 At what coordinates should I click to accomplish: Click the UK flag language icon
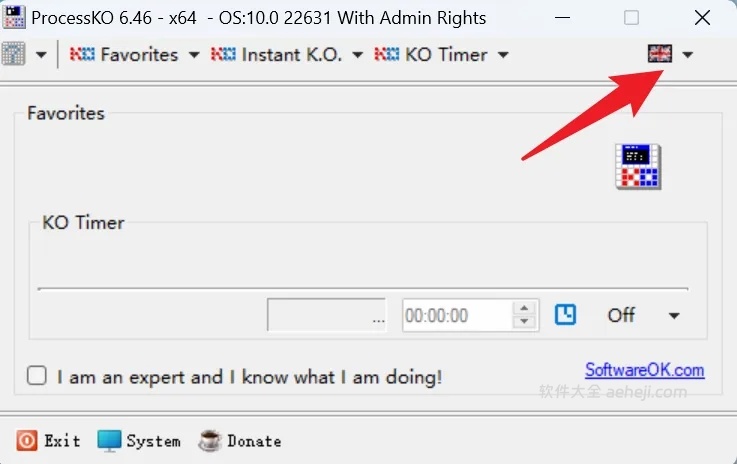coord(660,54)
